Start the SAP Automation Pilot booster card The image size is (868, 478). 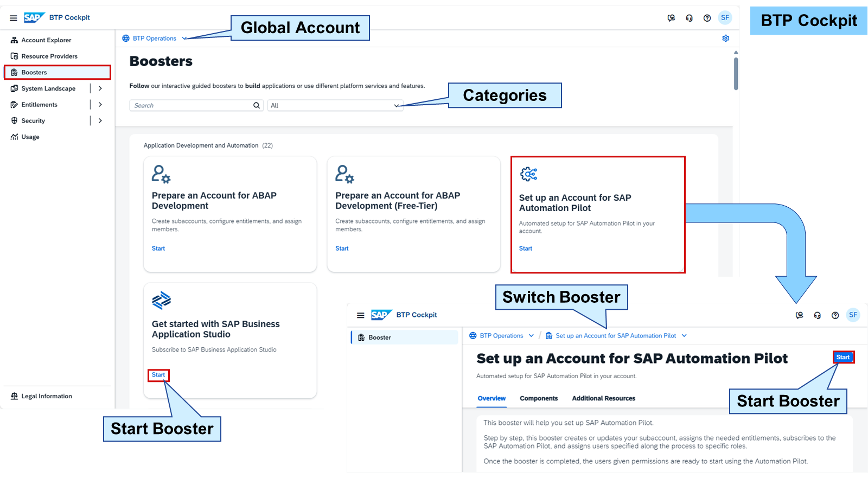coord(526,248)
